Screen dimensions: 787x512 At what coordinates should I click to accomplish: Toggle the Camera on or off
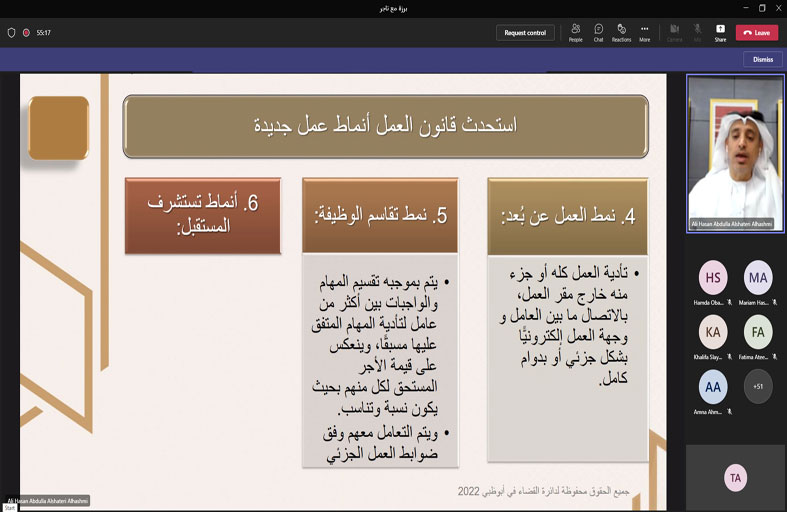(675, 32)
